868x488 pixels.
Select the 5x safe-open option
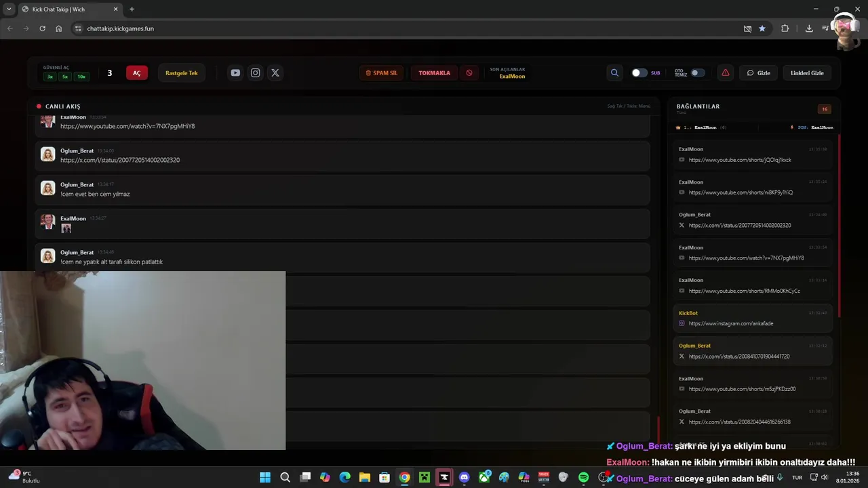pos(65,77)
